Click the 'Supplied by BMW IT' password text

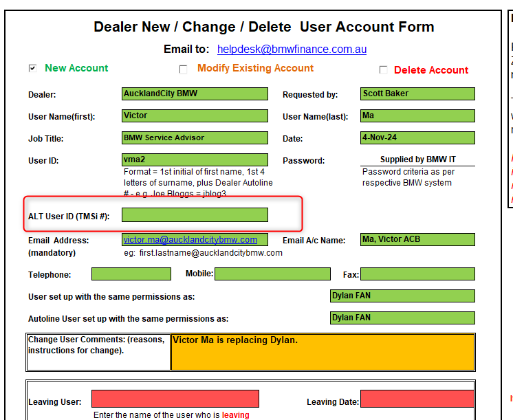click(x=418, y=159)
